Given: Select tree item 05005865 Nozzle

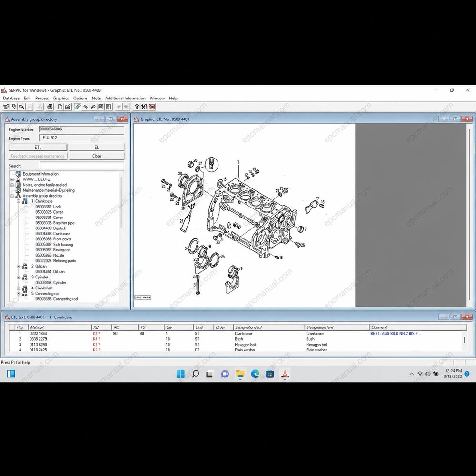Looking at the screenshot, I should pyautogui.click(x=50, y=255).
